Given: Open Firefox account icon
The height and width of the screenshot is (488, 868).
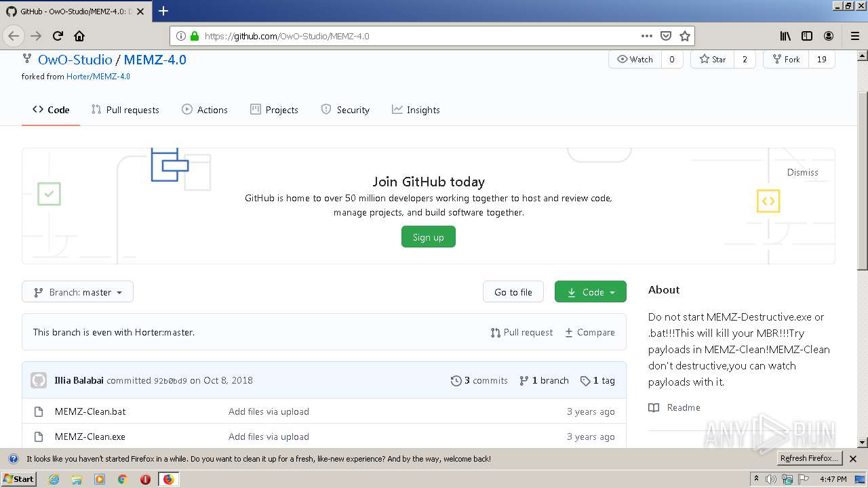Looking at the screenshot, I should coord(829,36).
